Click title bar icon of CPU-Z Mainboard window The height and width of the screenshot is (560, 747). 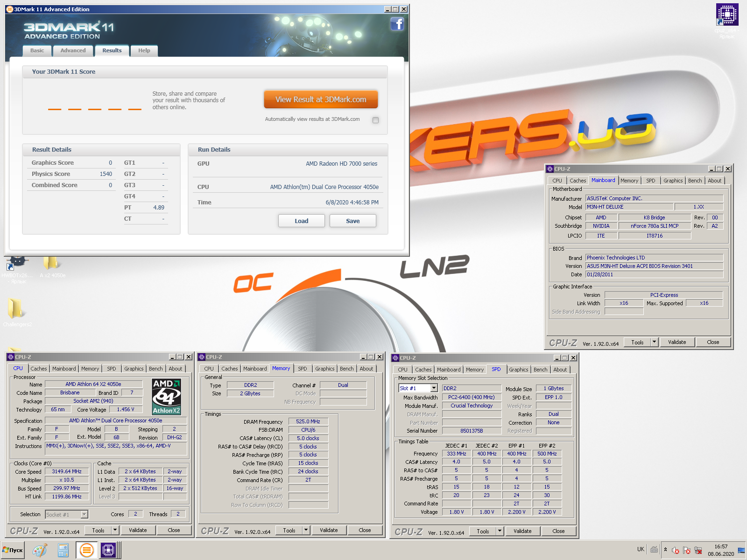click(550, 169)
